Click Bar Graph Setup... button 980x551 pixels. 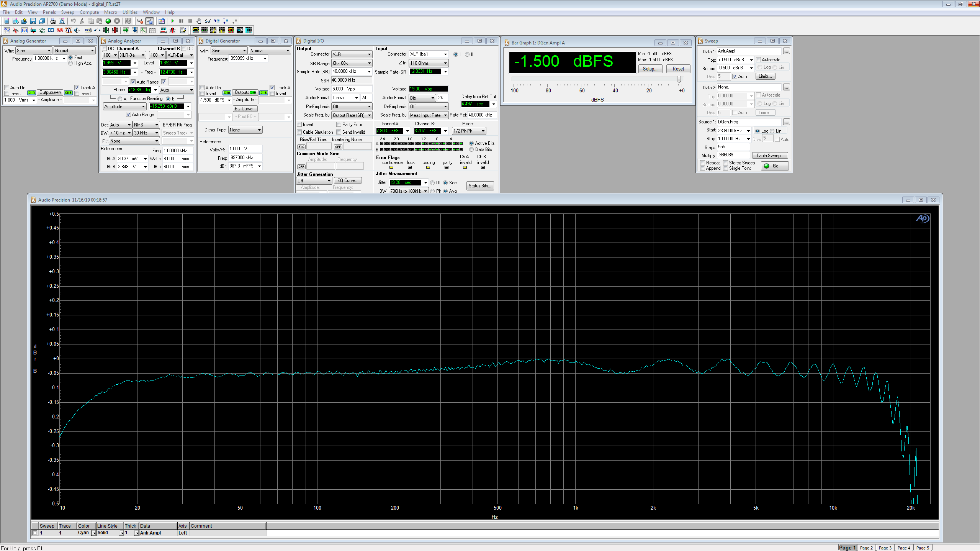[650, 69]
